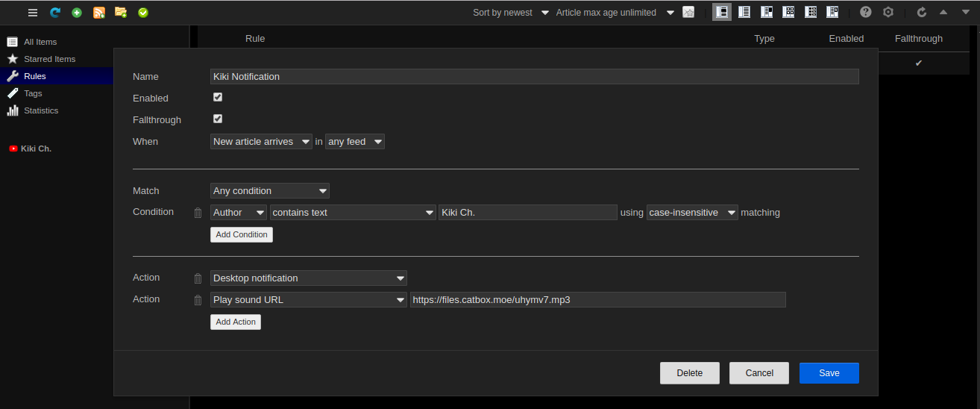Select Starred Items in the sidebar
The height and width of the screenshot is (409, 980).
[x=49, y=59]
